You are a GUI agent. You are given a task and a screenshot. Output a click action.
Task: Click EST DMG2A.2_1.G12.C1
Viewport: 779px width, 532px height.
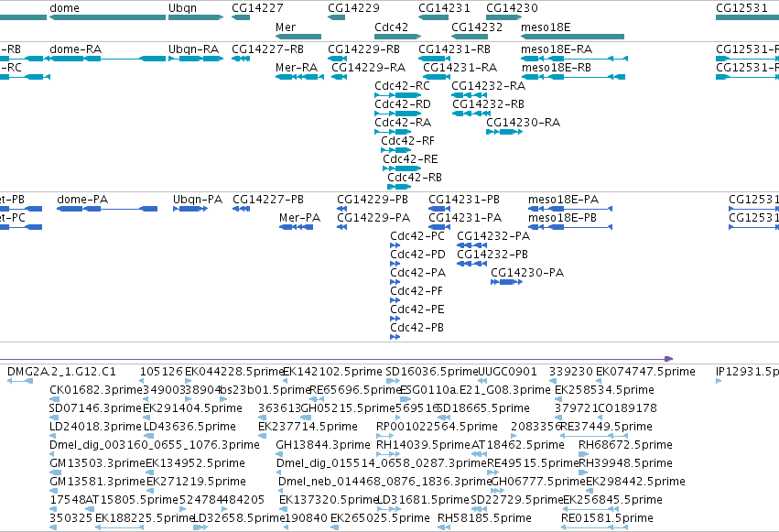point(20,381)
